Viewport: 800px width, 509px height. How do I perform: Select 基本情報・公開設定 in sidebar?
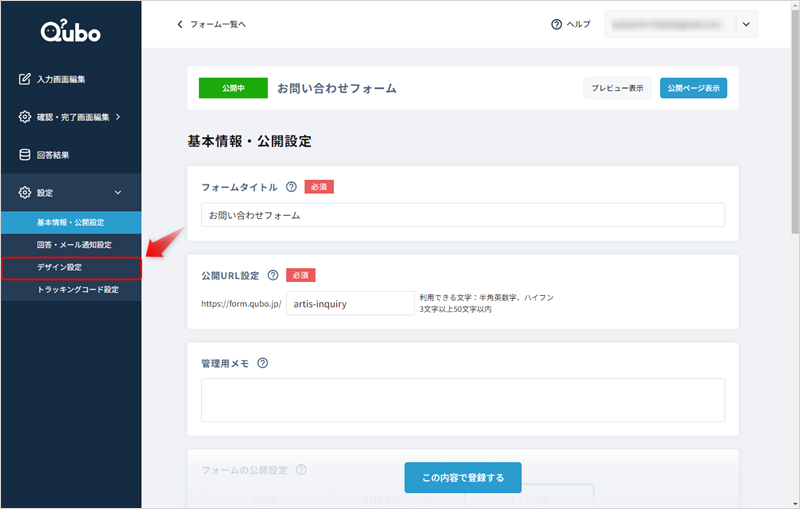(x=70, y=222)
